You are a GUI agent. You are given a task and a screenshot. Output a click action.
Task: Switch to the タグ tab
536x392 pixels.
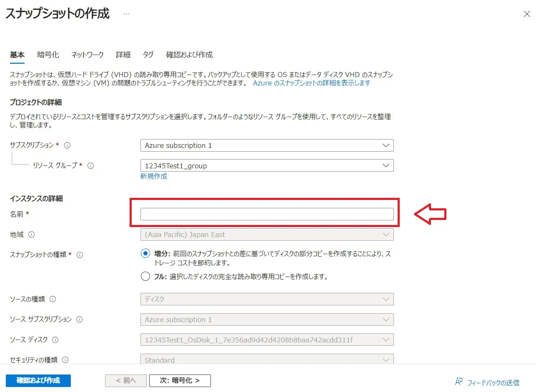pyautogui.click(x=148, y=55)
